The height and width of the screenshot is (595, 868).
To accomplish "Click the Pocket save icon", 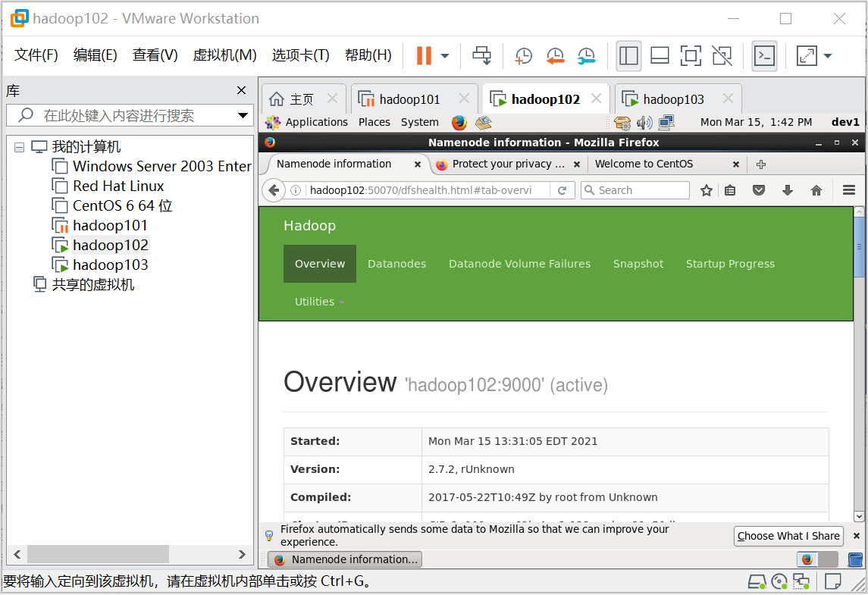I will pos(759,190).
